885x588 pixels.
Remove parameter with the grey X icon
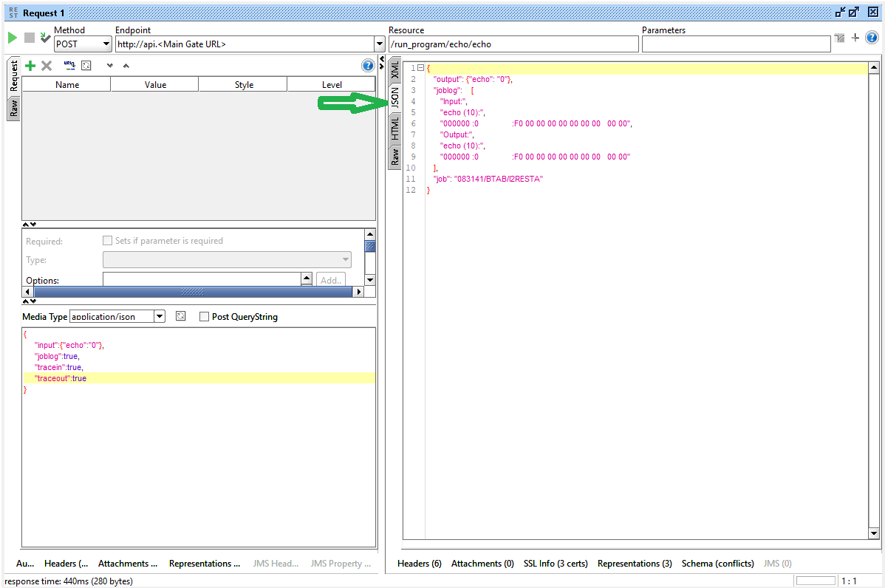coord(47,66)
